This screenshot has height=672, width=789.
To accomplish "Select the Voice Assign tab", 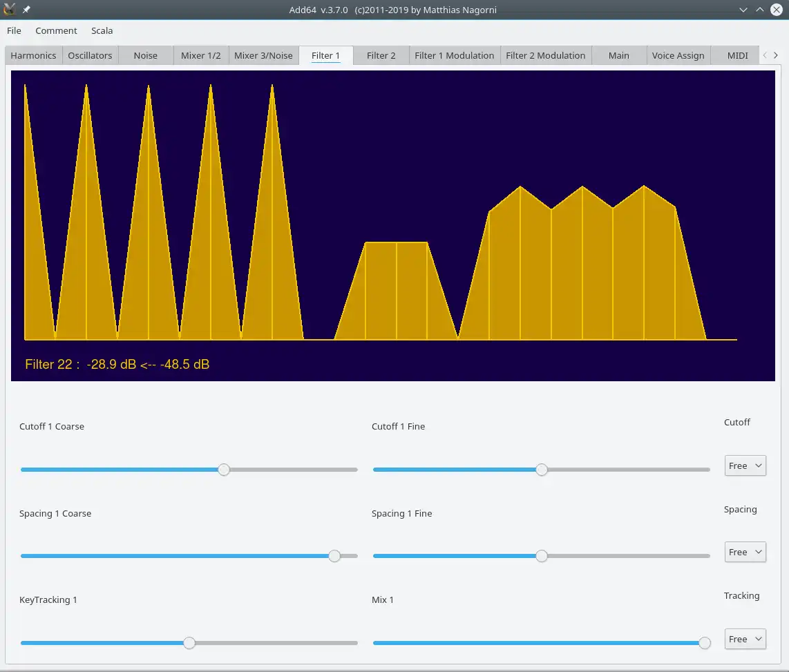I will (678, 55).
